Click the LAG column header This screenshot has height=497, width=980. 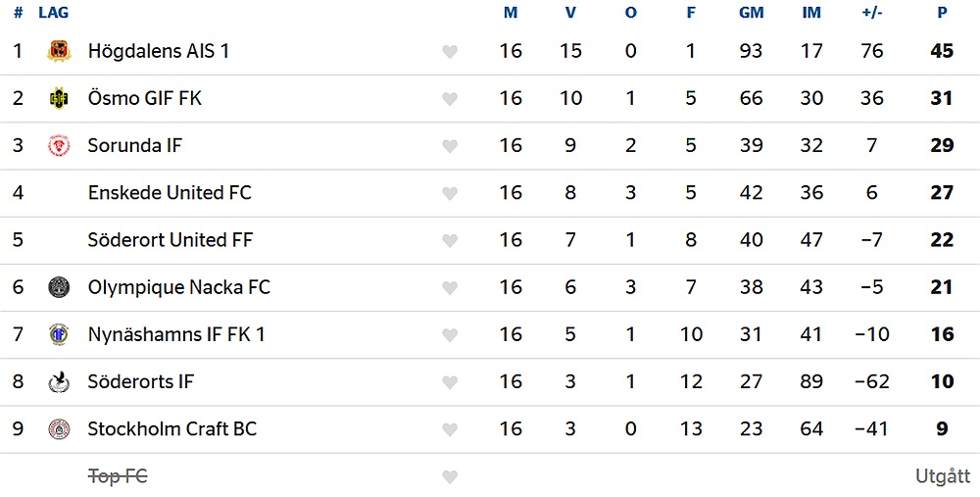click(x=53, y=13)
